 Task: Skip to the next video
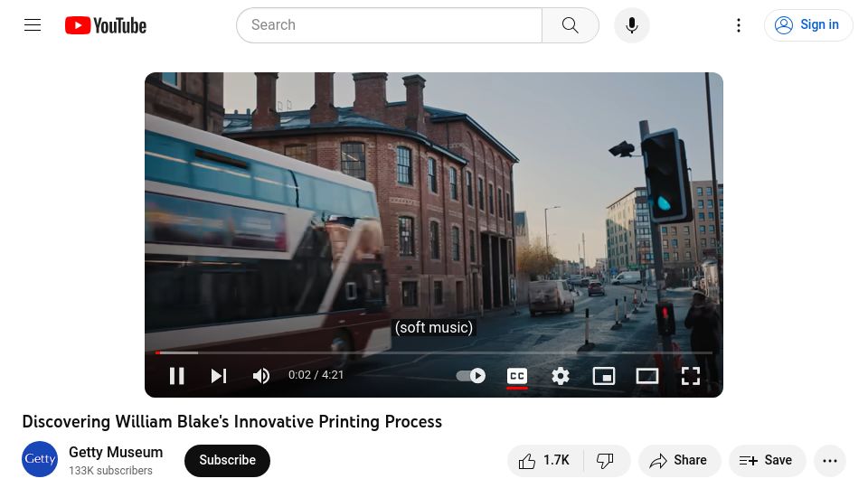point(219,376)
